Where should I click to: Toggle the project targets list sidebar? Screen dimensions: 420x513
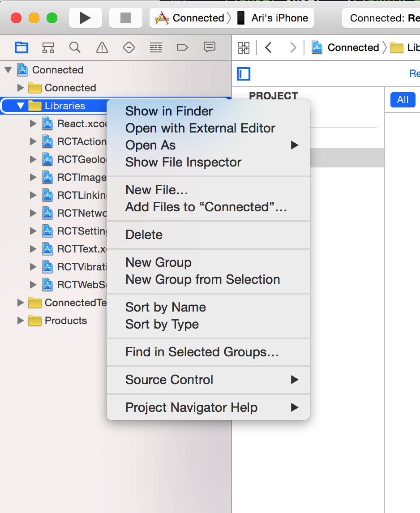pyautogui.click(x=244, y=74)
